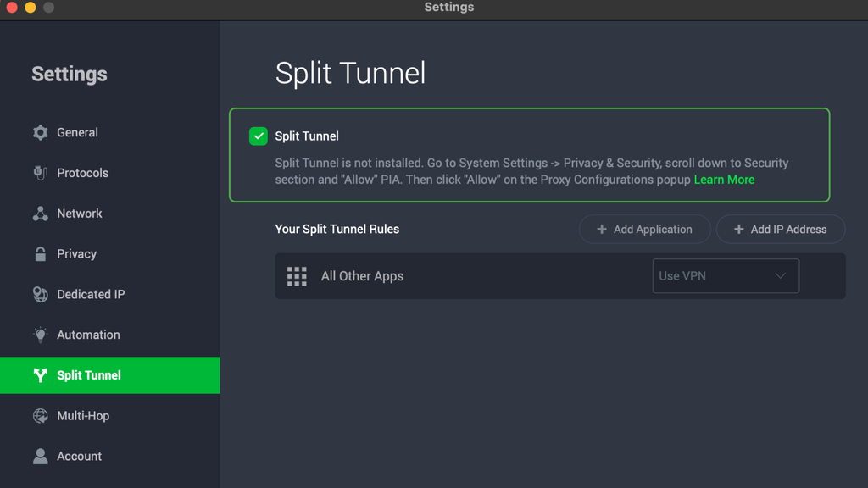Click the Split Tunnel fork icon

point(40,375)
